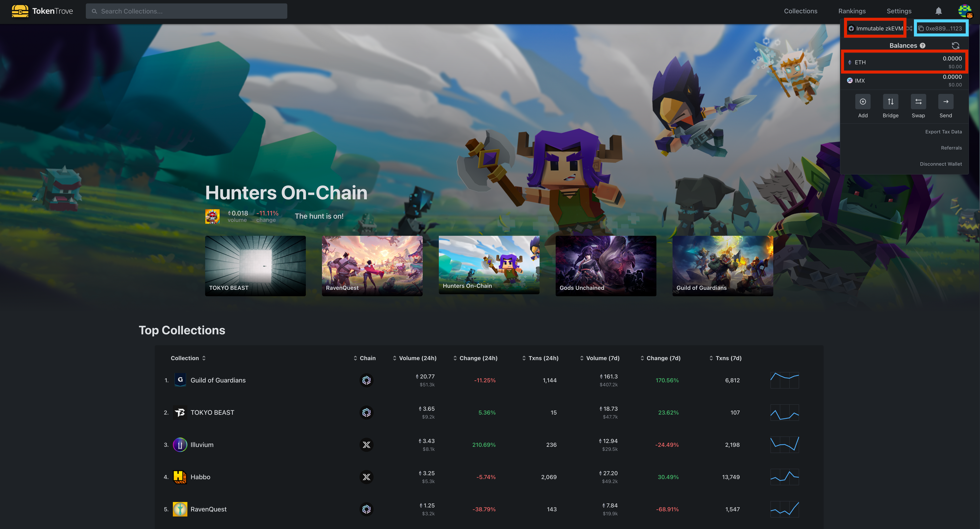Click the Swap tokens icon

coord(918,102)
